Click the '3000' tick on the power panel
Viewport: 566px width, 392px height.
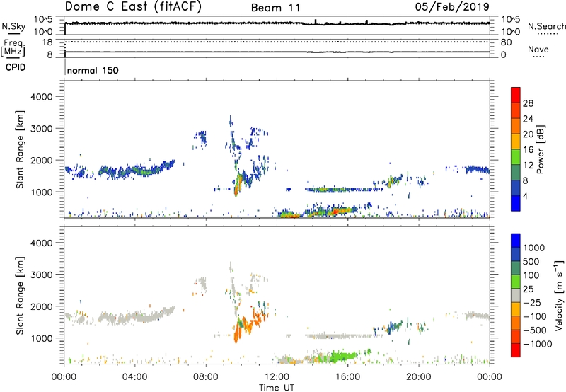click(41, 129)
